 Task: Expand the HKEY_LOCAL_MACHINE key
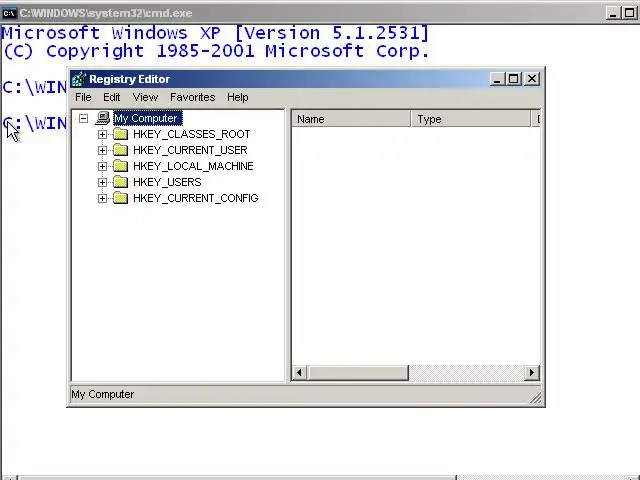click(102, 166)
